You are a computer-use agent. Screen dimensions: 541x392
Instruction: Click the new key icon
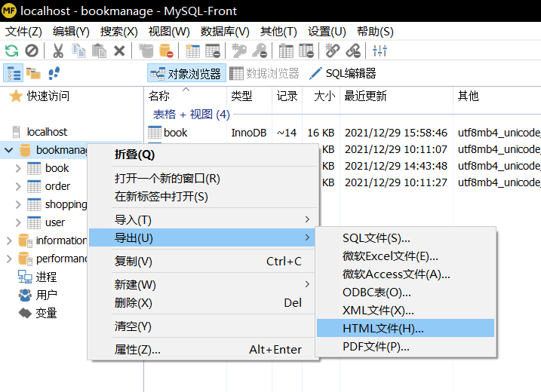tap(239, 51)
